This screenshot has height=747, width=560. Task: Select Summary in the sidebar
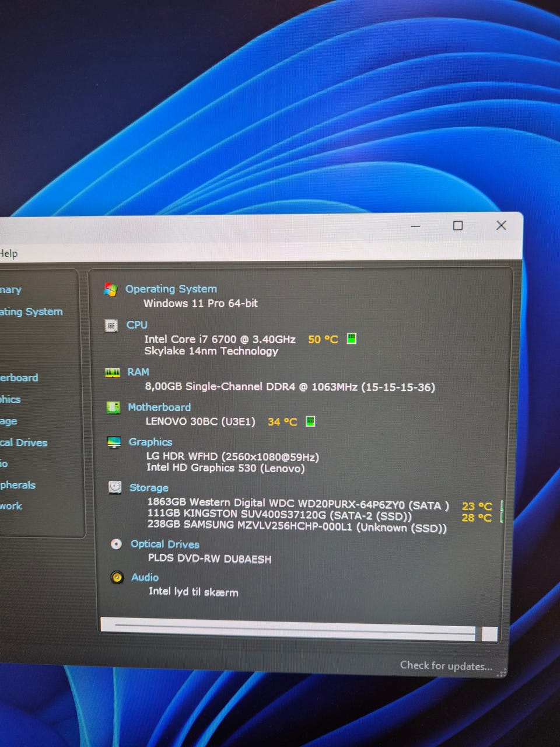10,289
